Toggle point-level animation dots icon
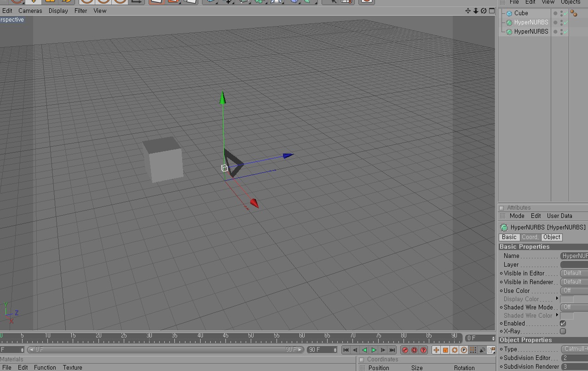Image resolution: width=588 pixels, height=371 pixels. (473, 350)
